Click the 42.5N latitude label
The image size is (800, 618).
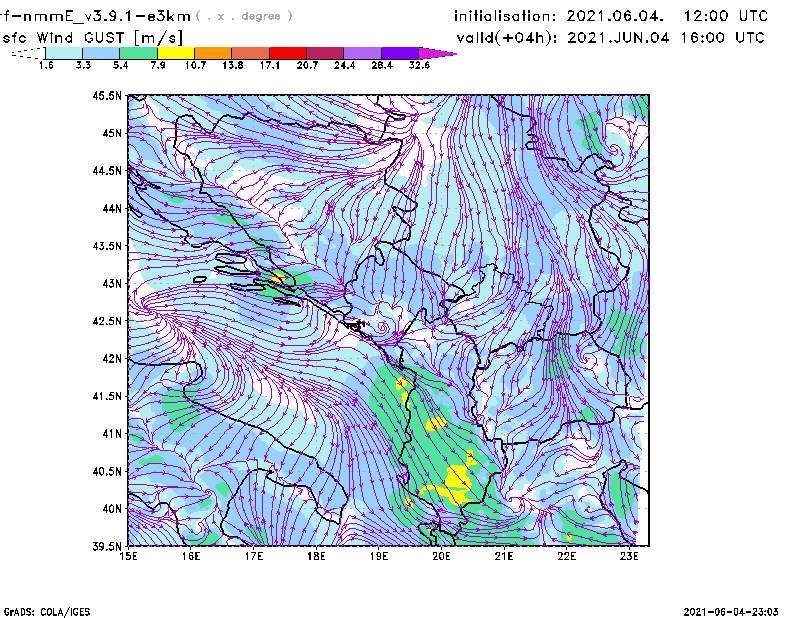pos(107,321)
